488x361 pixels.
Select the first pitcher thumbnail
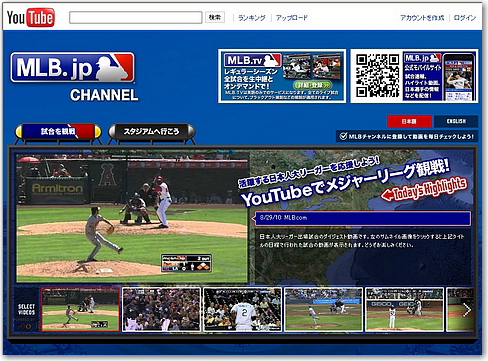pyautogui.click(x=80, y=310)
